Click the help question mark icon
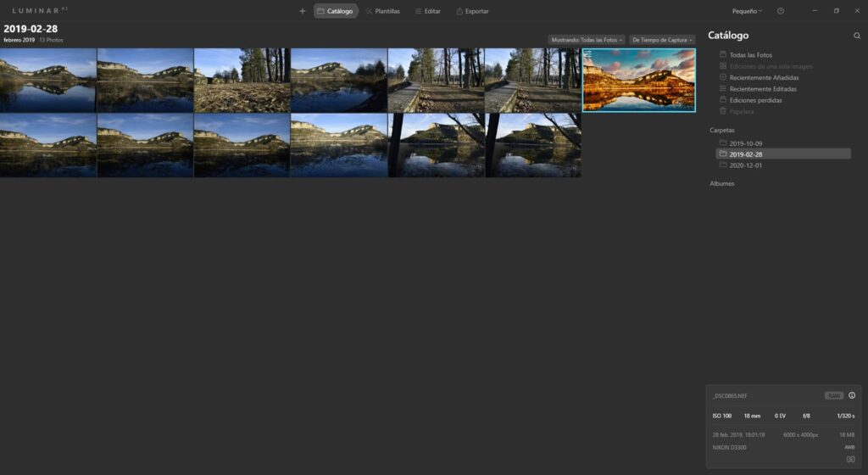Screen dimensions: 868x475 pos(781,11)
